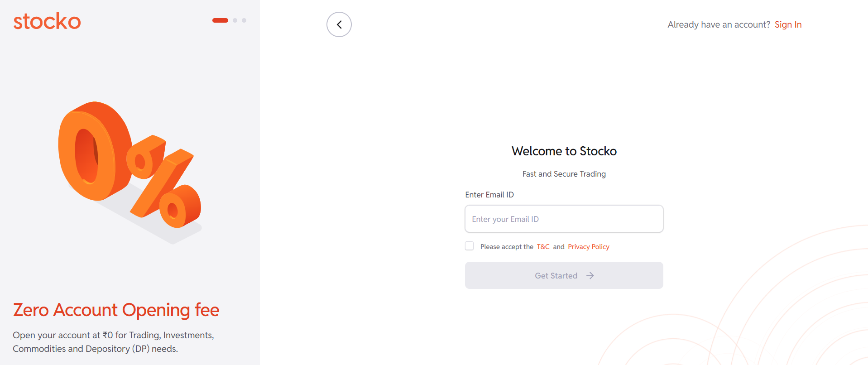Click the Fast and Secure Trading subtitle
This screenshot has width=868, height=365.
(x=564, y=174)
